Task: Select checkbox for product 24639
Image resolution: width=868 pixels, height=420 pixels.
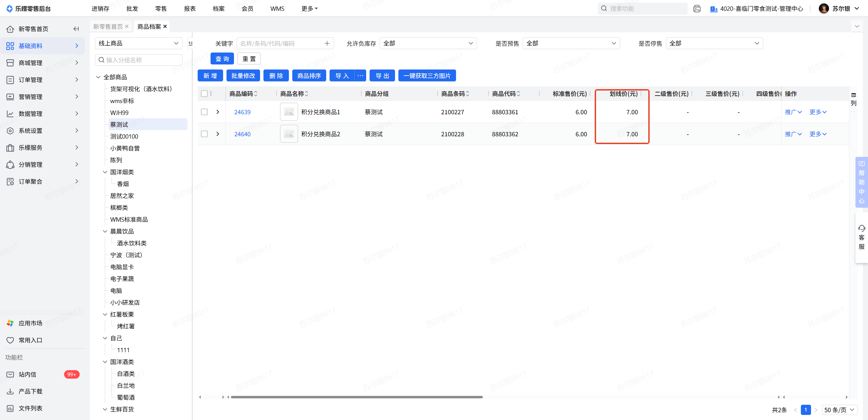Action: click(204, 112)
